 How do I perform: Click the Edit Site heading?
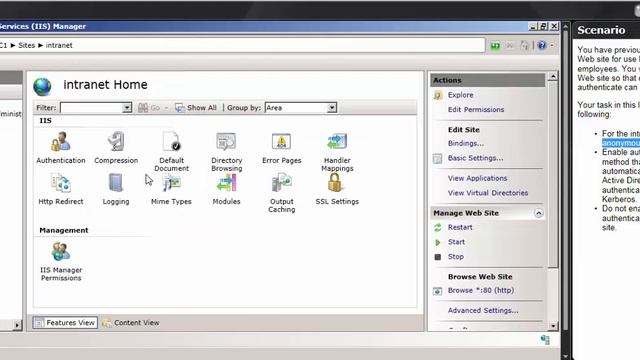(x=464, y=130)
